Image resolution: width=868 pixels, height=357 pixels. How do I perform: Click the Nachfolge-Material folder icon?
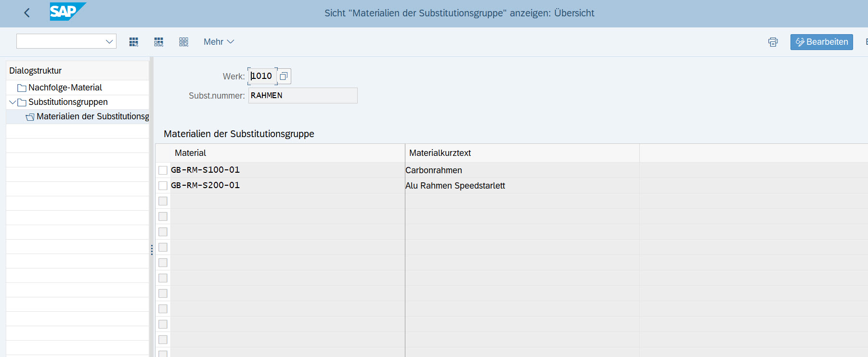(22, 88)
